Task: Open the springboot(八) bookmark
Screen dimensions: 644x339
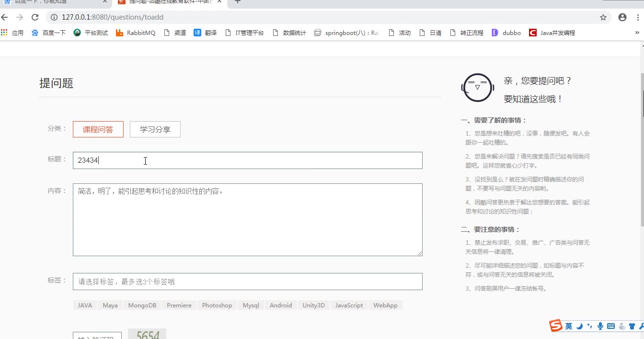Action: (x=346, y=33)
